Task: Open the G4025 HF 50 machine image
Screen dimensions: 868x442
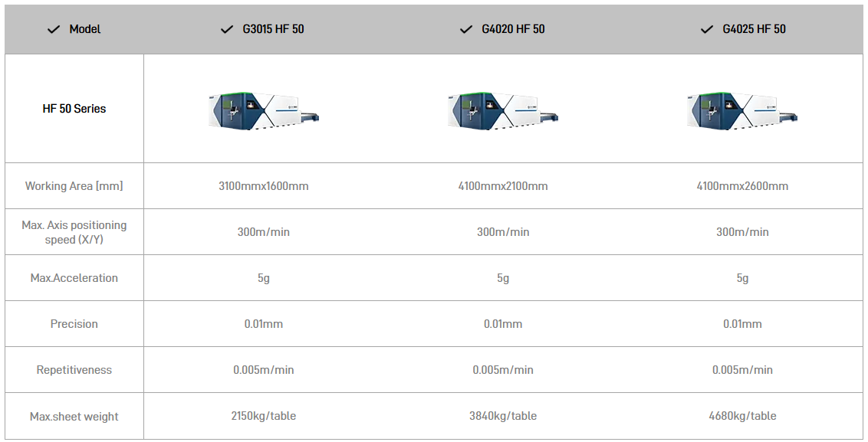Action: (742, 110)
